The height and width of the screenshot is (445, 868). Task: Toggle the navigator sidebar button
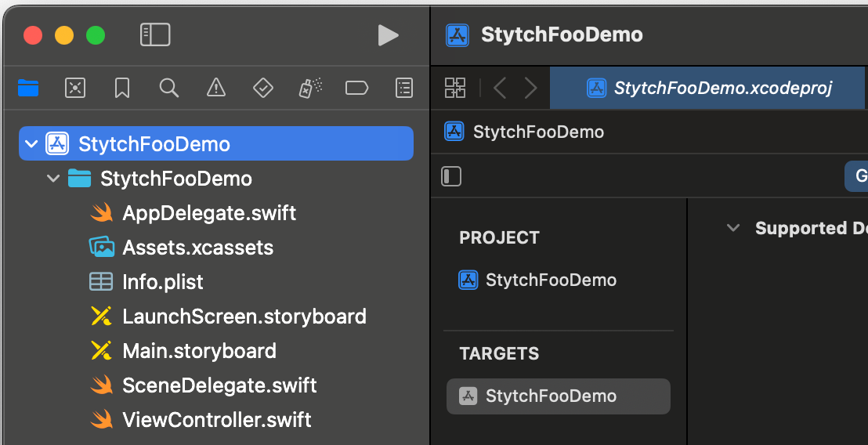pyautogui.click(x=155, y=35)
